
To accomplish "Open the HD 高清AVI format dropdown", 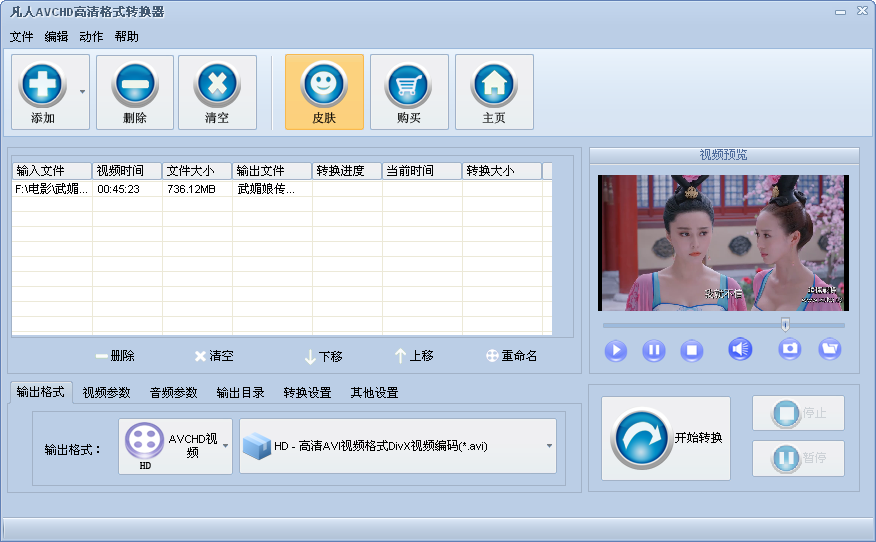I will pyautogui.click(x=398, y=446).
